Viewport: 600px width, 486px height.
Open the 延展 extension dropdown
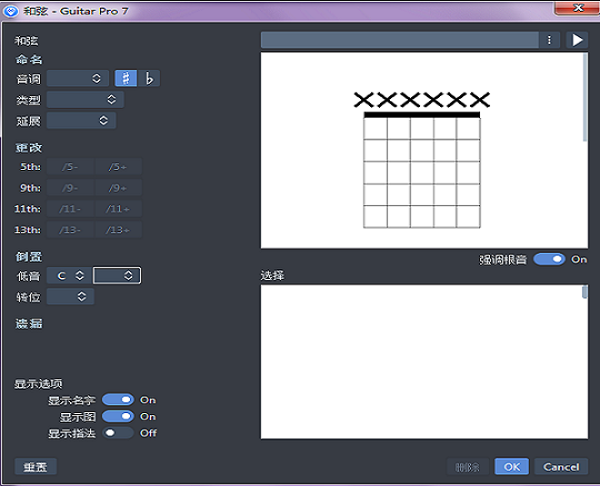[81, 121]
